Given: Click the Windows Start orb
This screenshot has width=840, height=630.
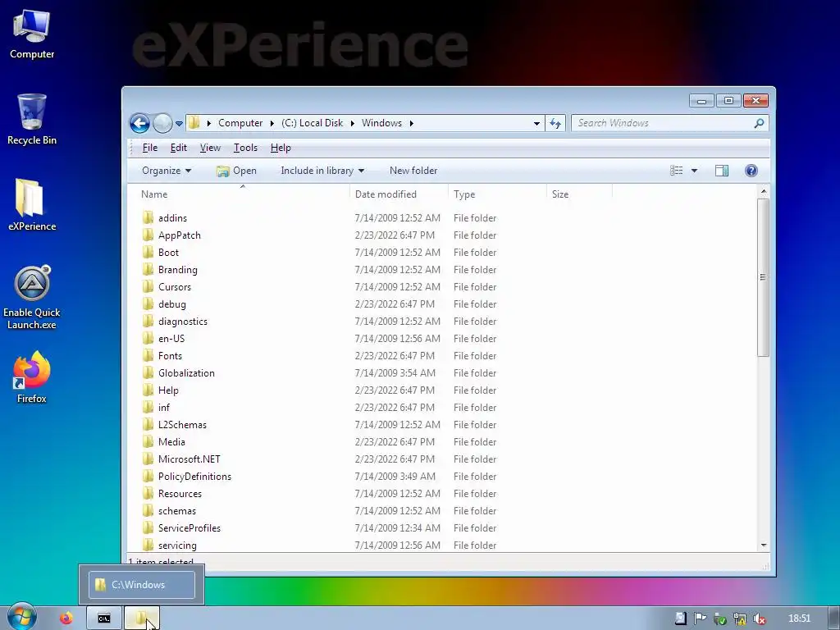Looking at the screenshot, I should click(21, 617).
